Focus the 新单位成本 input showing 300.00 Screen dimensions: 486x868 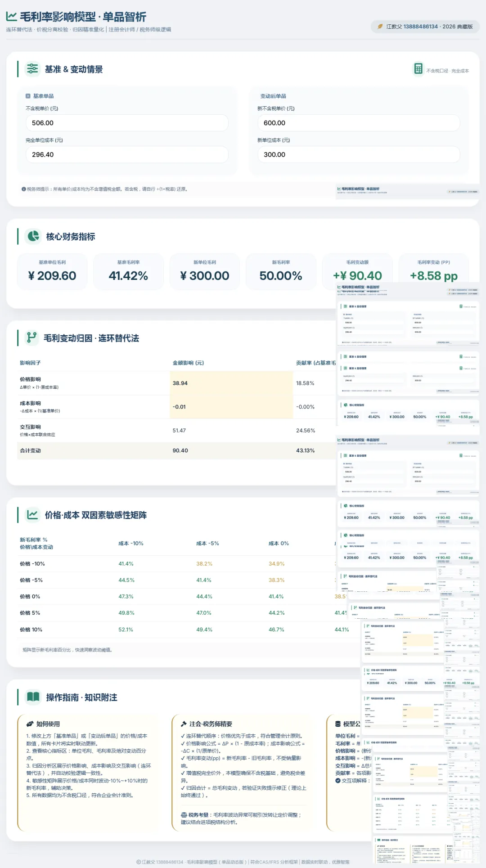pos(359,154)
